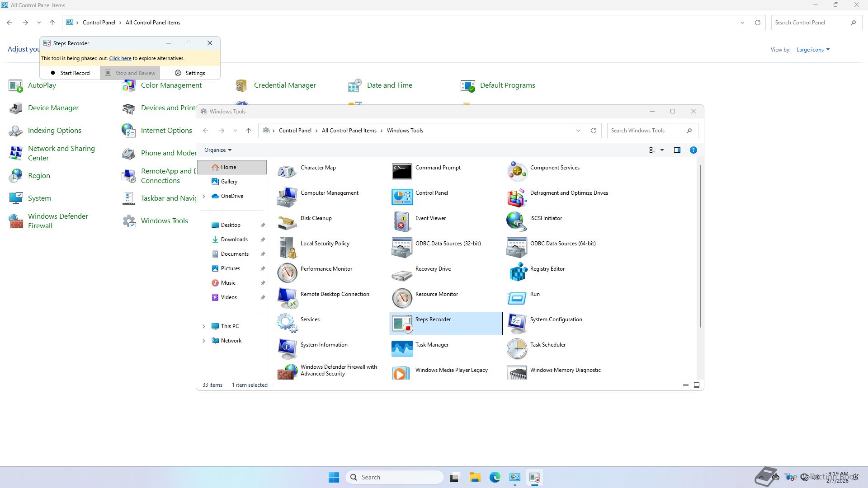Screen dimensions: 868x488
Task: Open the Performance Monitor icon
Action: (287, 272)
